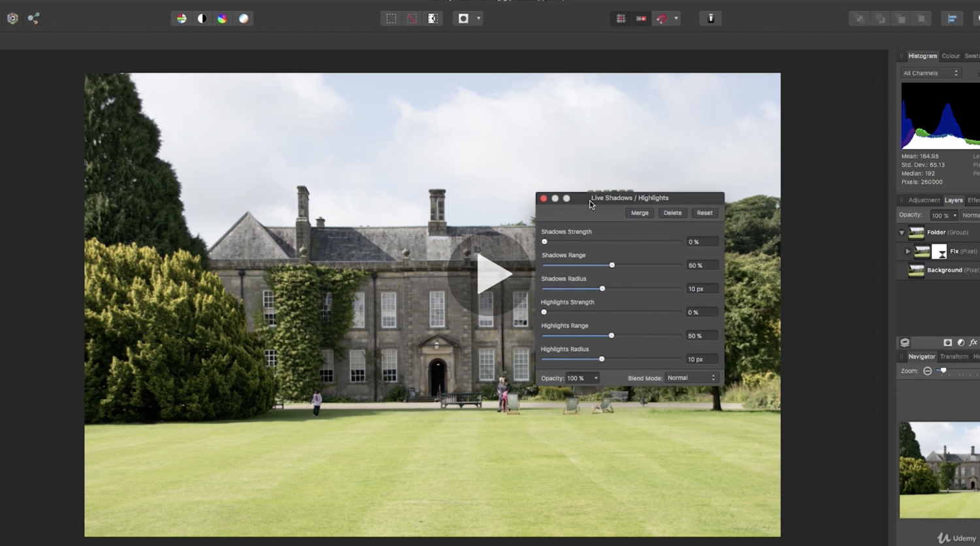
Task: Select the Auto Levels adjustment icon
Action: pos(181,18)
